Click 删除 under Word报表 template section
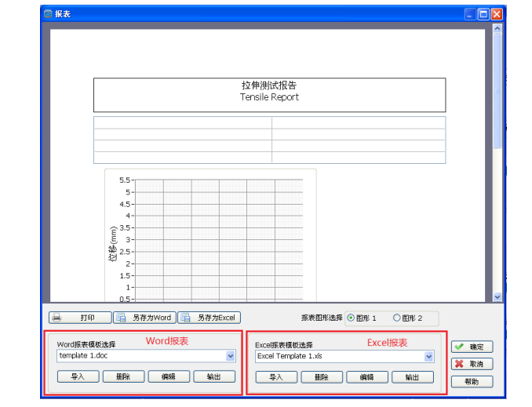The image size is (532, 407). pyautogui.click(x=123, y=376)
